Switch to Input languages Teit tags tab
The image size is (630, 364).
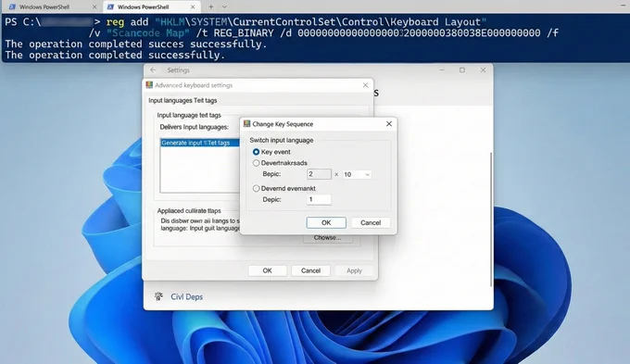(183, 100)
